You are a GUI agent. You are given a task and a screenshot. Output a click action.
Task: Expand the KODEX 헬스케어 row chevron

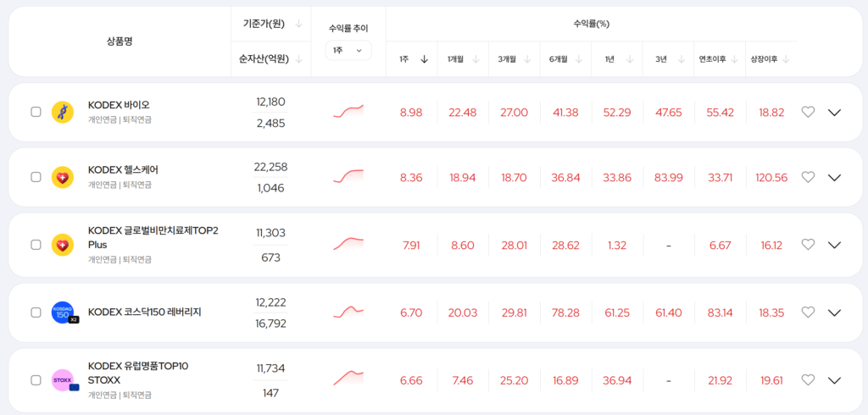click(x=834, y=177)
